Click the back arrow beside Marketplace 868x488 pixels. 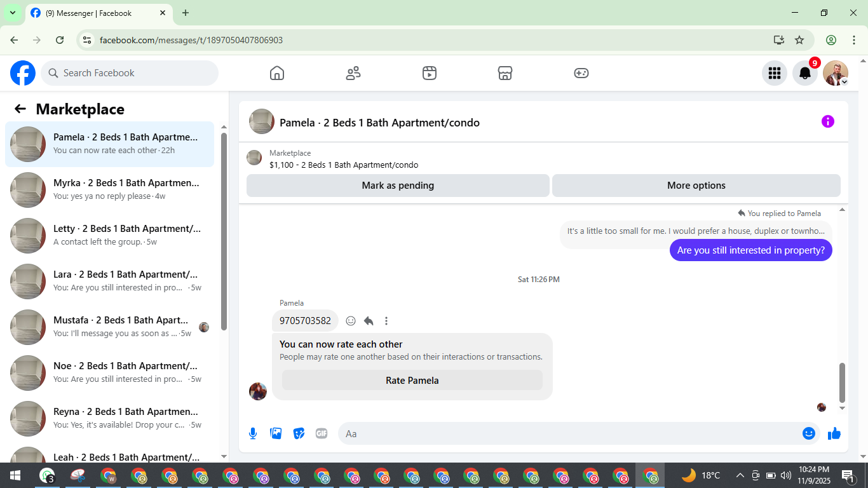(20, 109)
